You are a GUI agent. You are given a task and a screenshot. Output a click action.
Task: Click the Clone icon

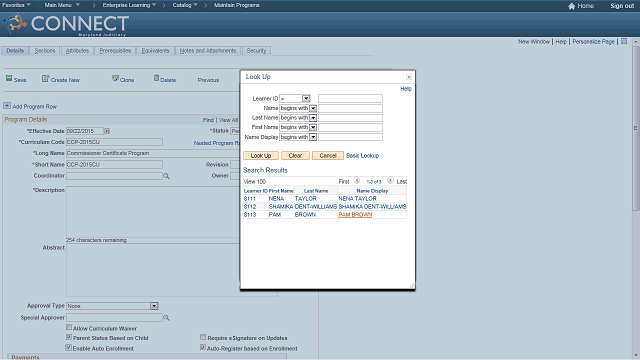click(116, 78)
